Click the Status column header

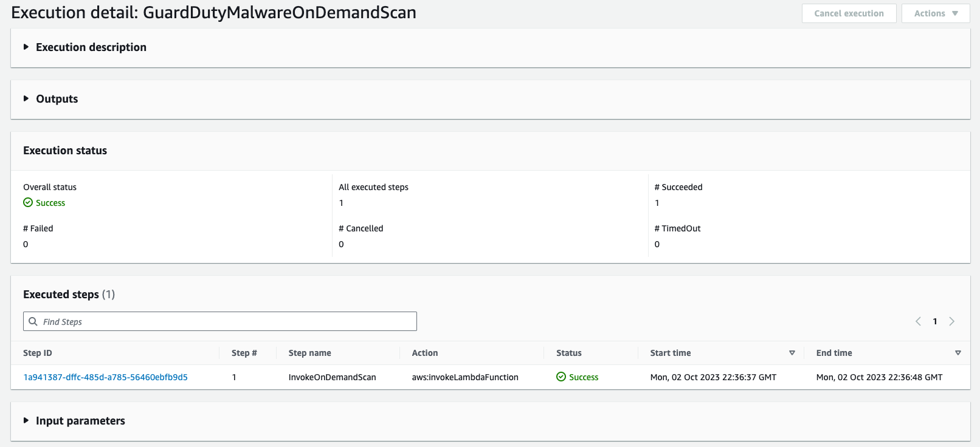pyautogui.click(x=569, y=353)
